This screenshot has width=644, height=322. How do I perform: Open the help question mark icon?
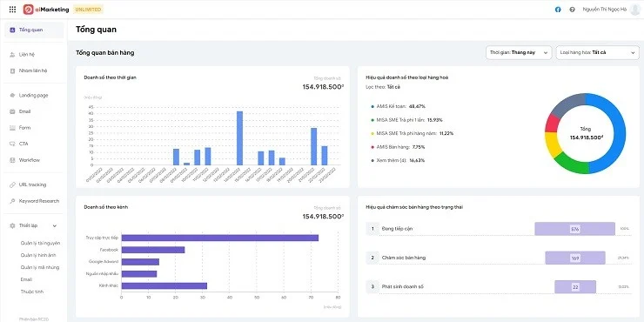pos(572,10)
